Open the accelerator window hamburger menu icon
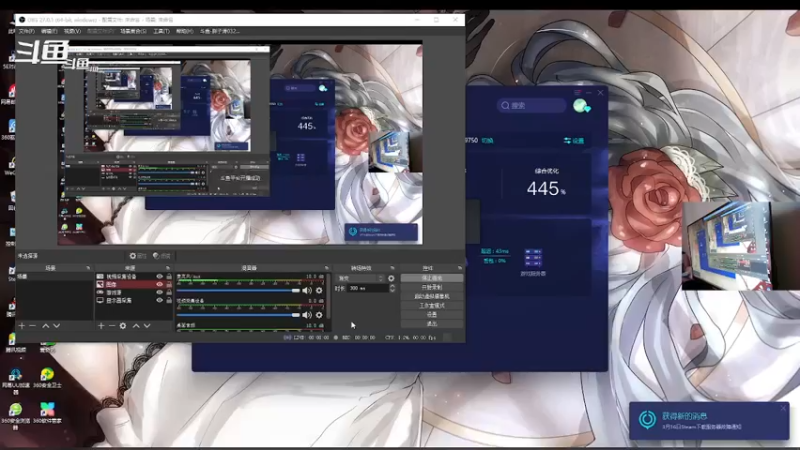800x450 pixels. point(577,93)
